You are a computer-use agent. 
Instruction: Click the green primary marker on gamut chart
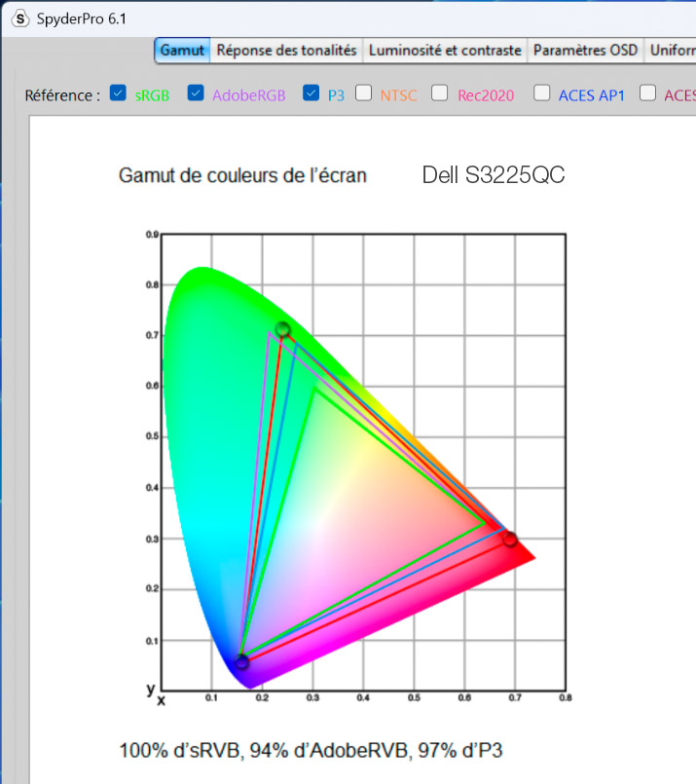(283, 329)
